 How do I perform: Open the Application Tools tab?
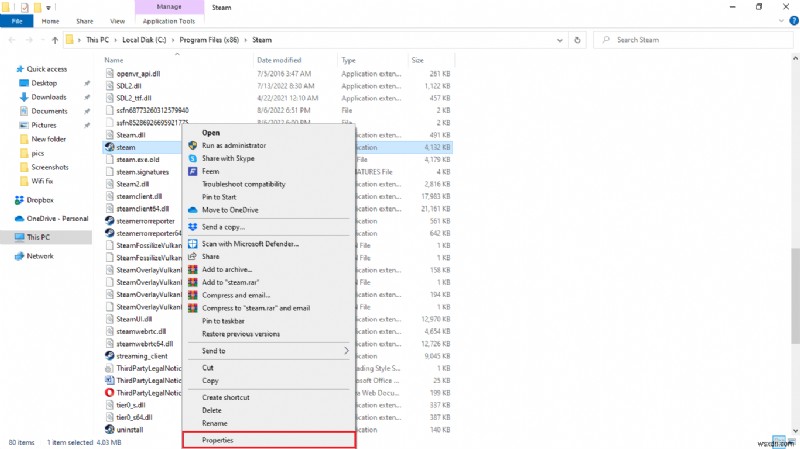click(x=169, y=21)
